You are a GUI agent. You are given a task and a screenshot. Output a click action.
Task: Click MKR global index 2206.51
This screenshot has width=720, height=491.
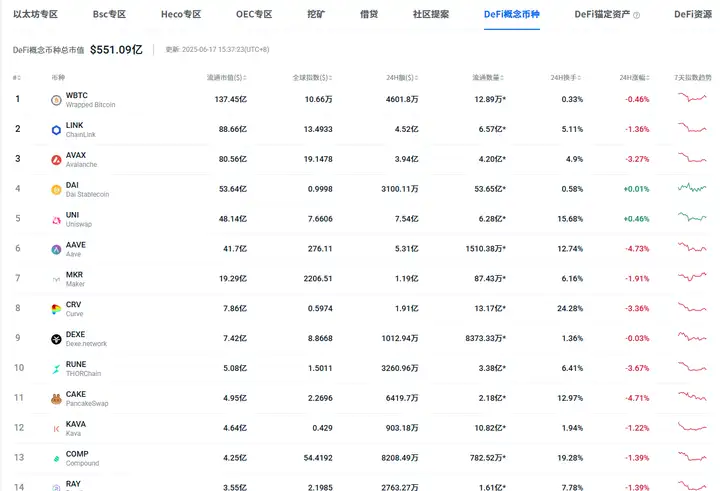(318, 278)
